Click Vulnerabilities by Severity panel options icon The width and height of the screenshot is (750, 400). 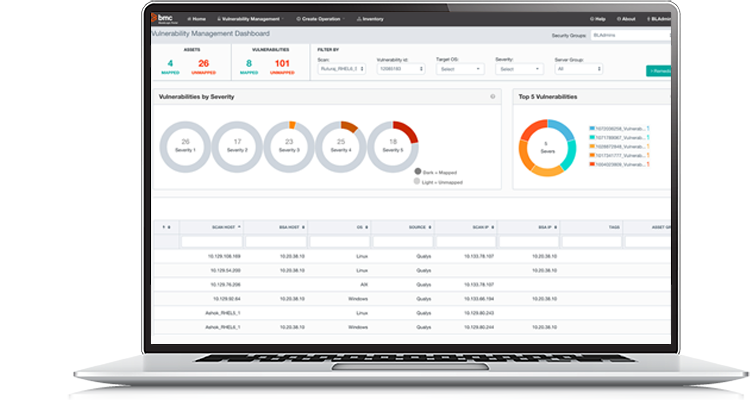coord(493,97)
